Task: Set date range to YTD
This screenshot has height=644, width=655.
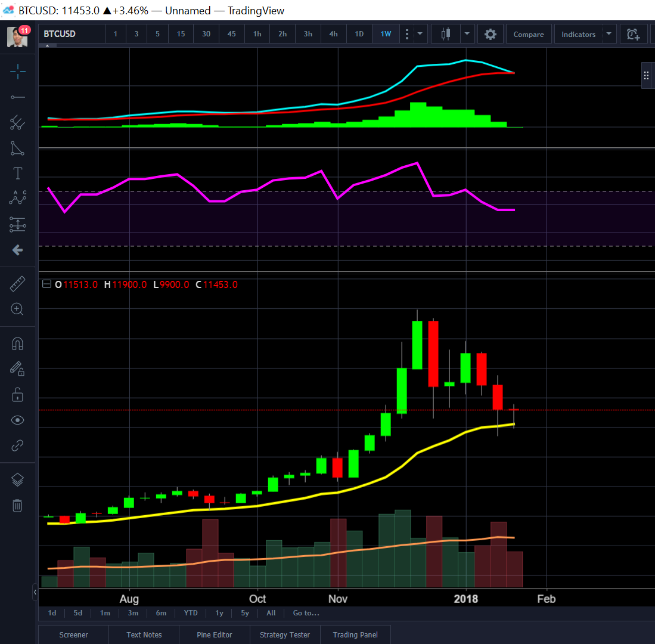Action: click(x=191, y=613)
